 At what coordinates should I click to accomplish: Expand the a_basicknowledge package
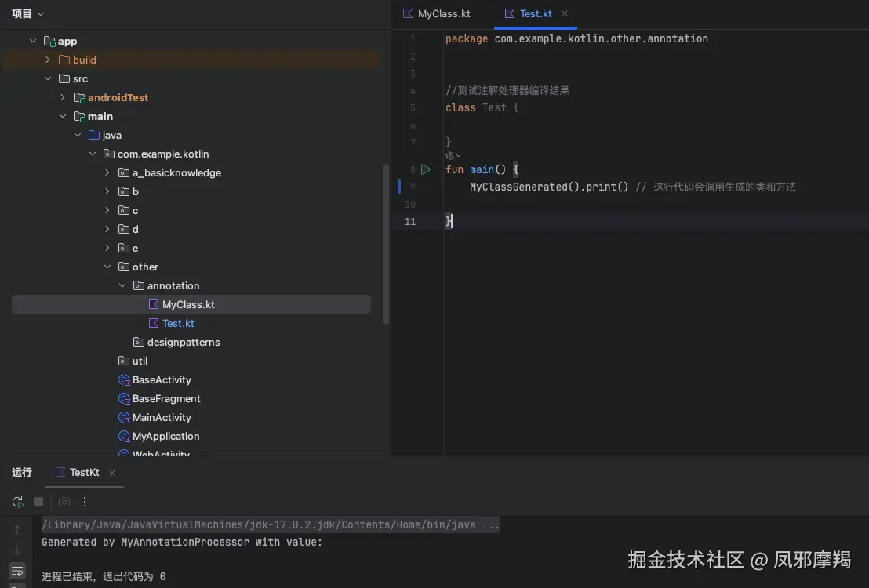(x=107, y=173)
